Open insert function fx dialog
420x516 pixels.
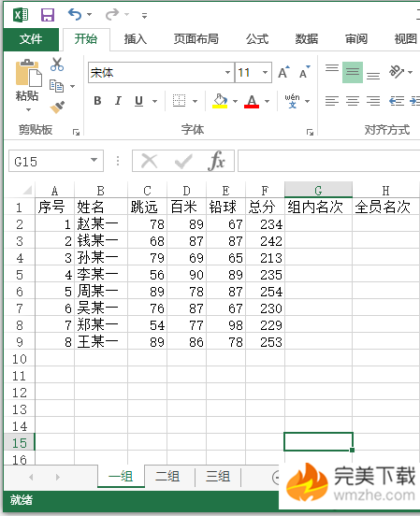point(217,161)
